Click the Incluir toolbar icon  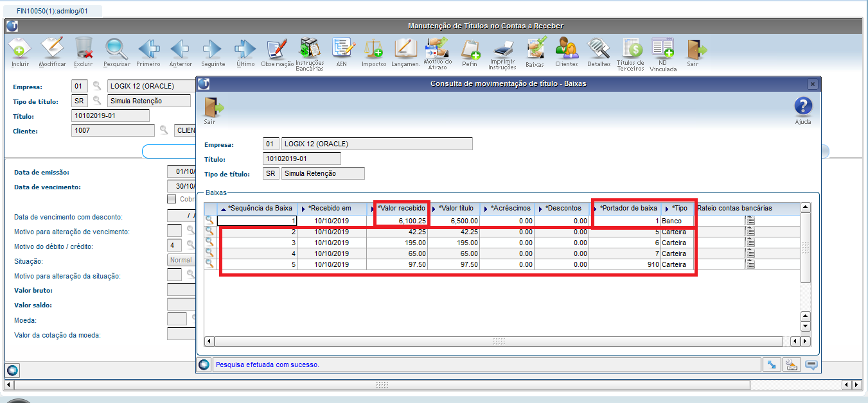coord(20,49)
